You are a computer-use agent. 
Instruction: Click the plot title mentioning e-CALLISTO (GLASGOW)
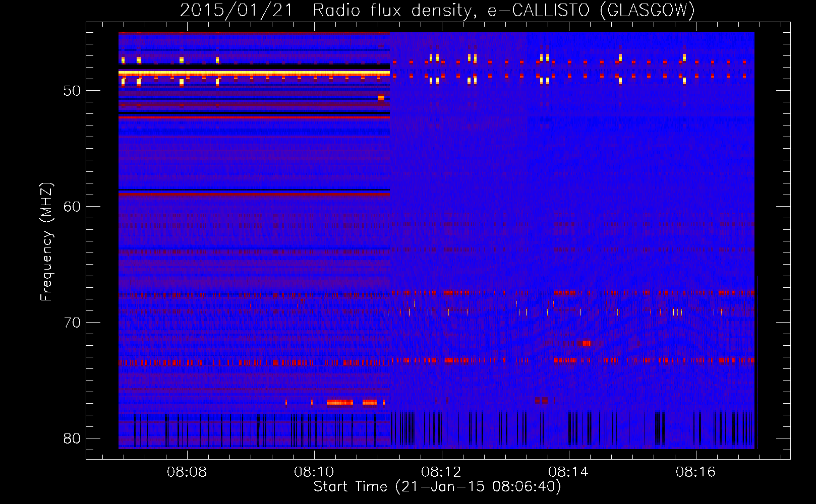[437, 10]
